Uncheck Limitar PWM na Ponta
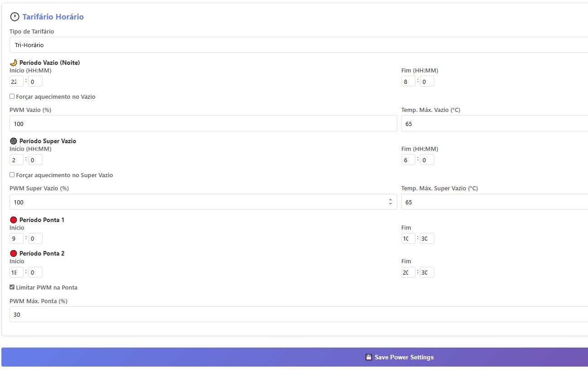The height and width of the screenshot is (377, 588). pos(12,287)
